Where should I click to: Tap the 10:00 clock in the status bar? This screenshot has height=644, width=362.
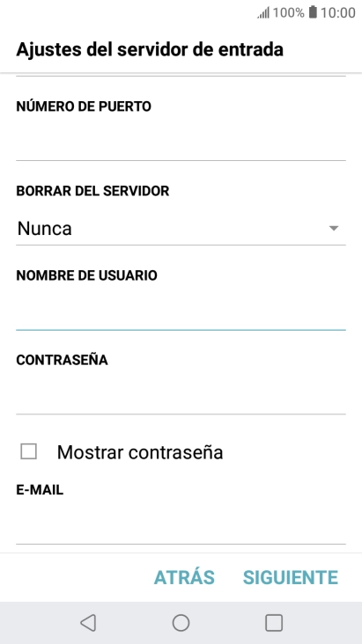click(338, 12)
